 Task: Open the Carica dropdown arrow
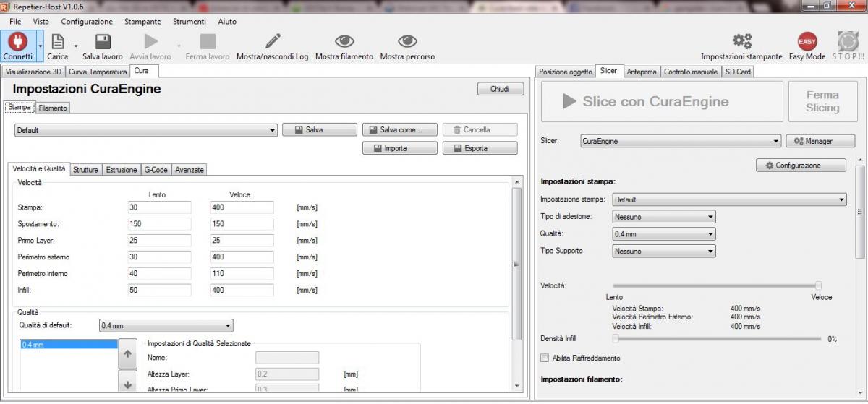tap(75, 46)
